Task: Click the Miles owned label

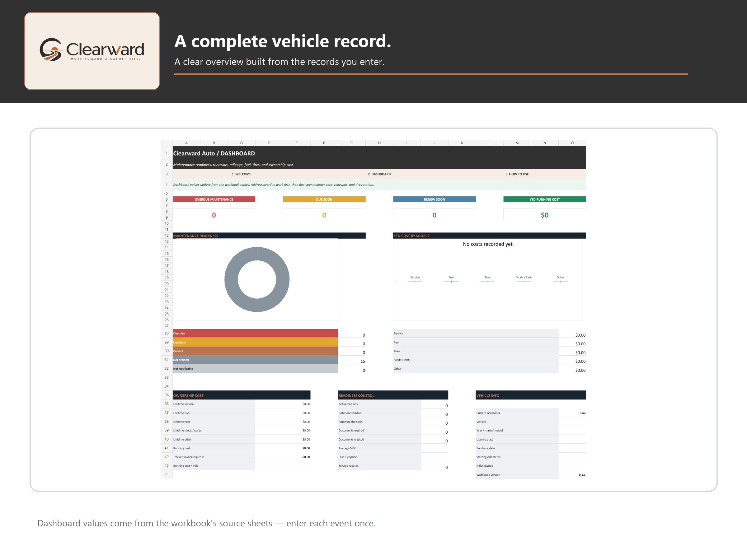Action: point(485,466)
